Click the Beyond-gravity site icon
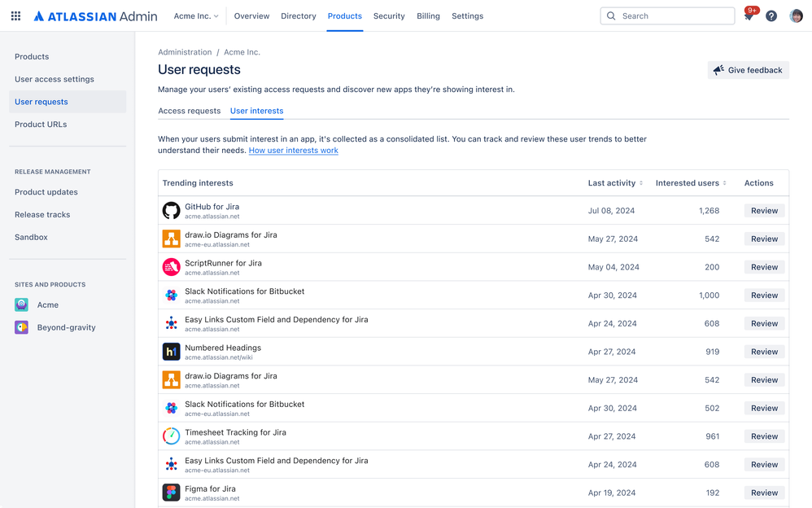 [x=21, y=327]
